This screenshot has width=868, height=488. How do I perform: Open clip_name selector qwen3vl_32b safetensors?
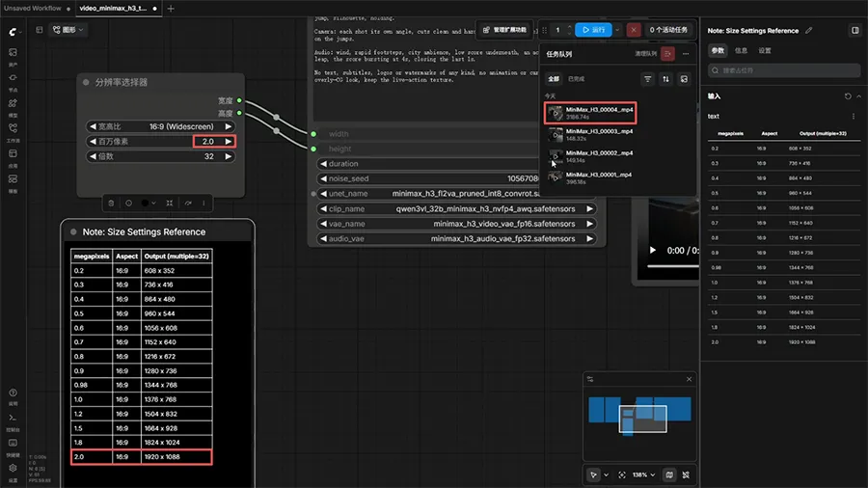pyautogui.click(x=457, y=209)
